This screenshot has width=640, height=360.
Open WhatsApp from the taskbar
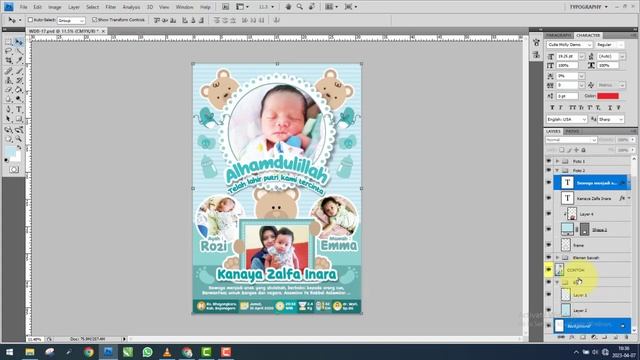[147, 351]
